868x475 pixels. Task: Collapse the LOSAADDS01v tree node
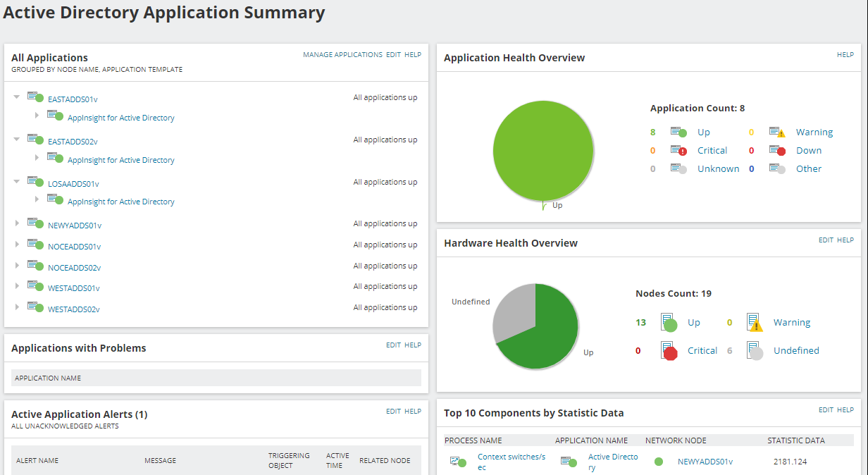pyautogui.click(x=17, y=182)
